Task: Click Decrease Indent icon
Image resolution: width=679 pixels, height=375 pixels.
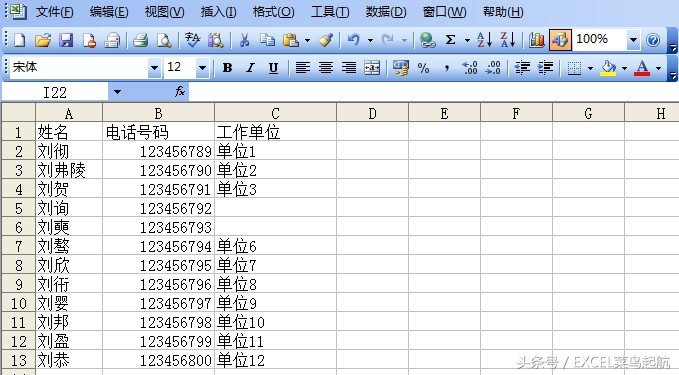Action: tap(522, 68)
